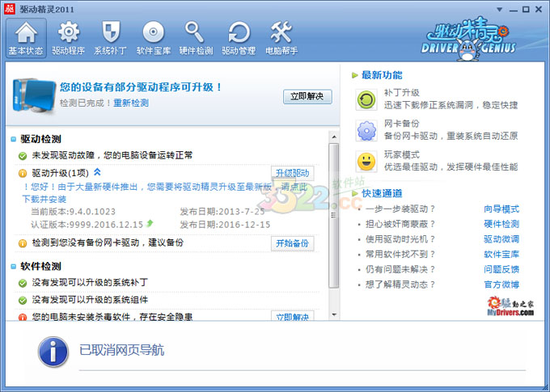Viewport: 550px width, 392px height.
Task: Click the 补丁升级 feature title
Action: tap(402, 93)
